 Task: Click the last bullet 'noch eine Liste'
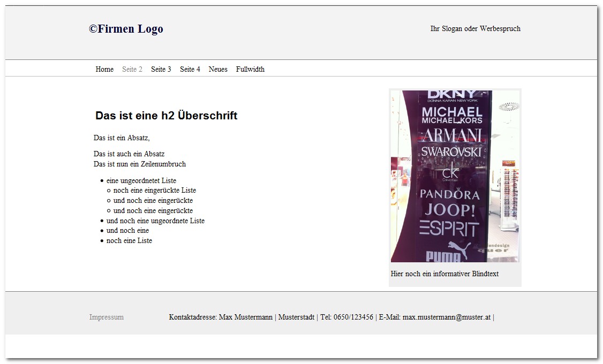coord(129,240)
